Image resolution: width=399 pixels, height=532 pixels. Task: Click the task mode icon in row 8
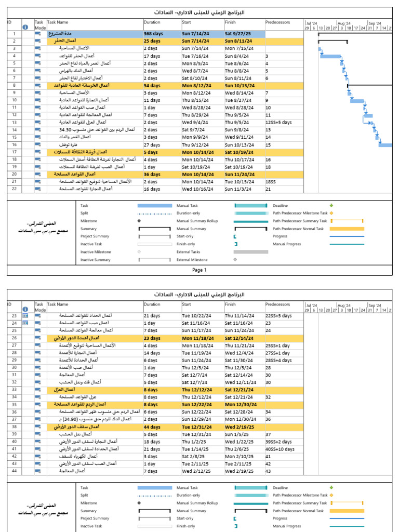tap(37, 86)
